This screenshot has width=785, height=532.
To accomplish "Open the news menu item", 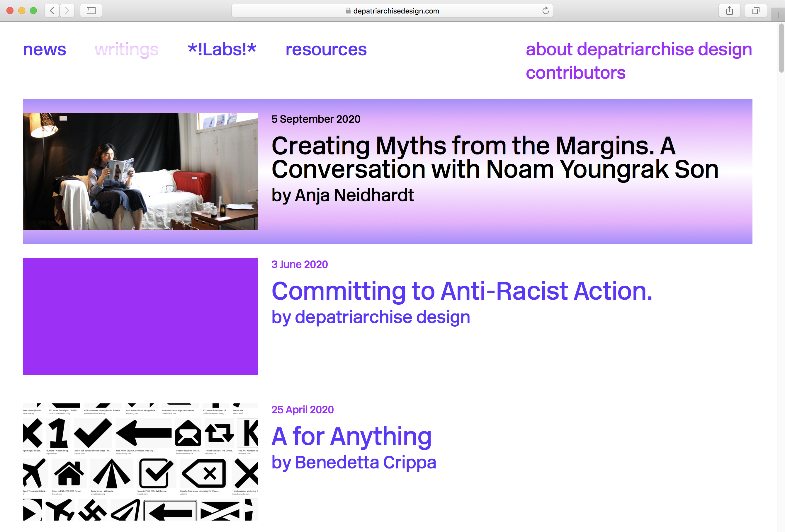I will 44,49.
